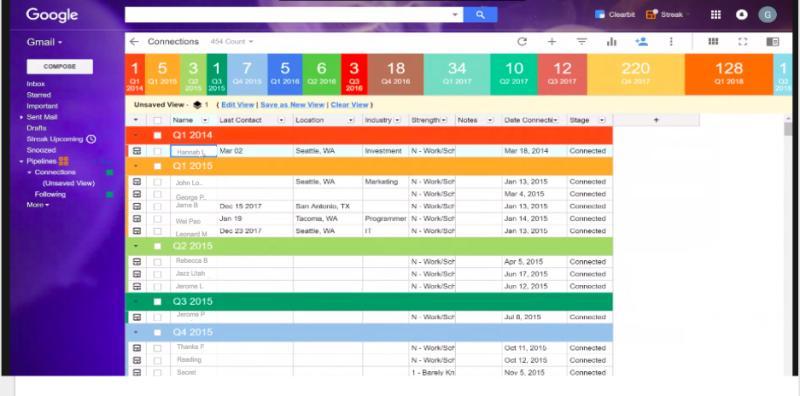Open the Google apps grid icon

pyautogui.click(x=715, y=15)
